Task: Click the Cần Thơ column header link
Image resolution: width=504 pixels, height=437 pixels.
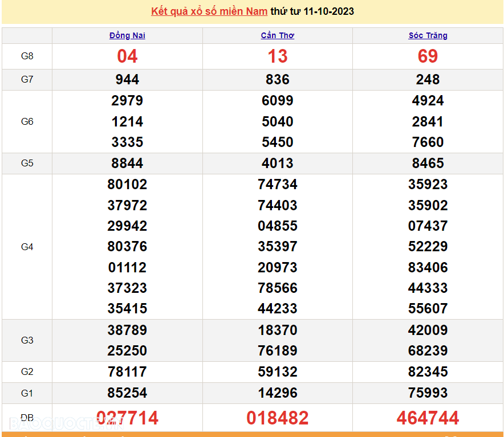Action: pos(278,35)
